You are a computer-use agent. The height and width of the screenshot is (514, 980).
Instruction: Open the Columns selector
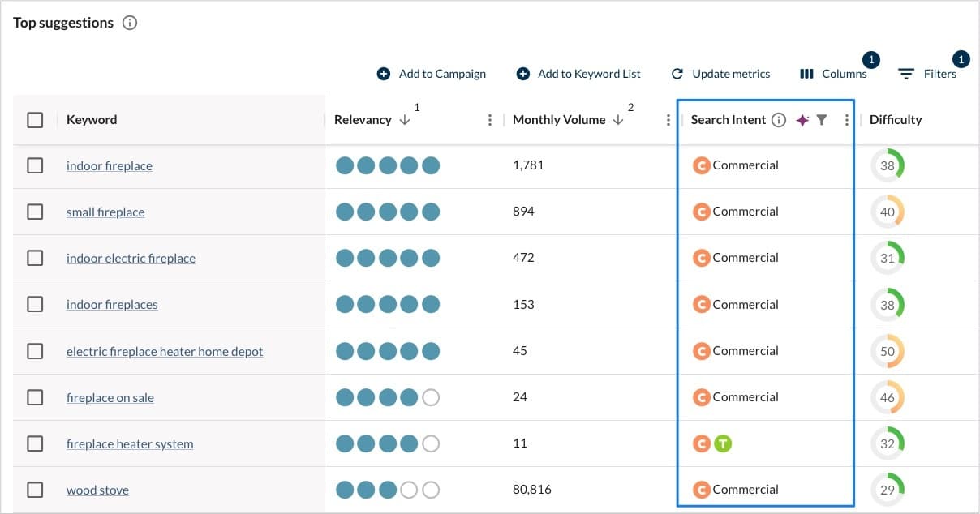833,74
